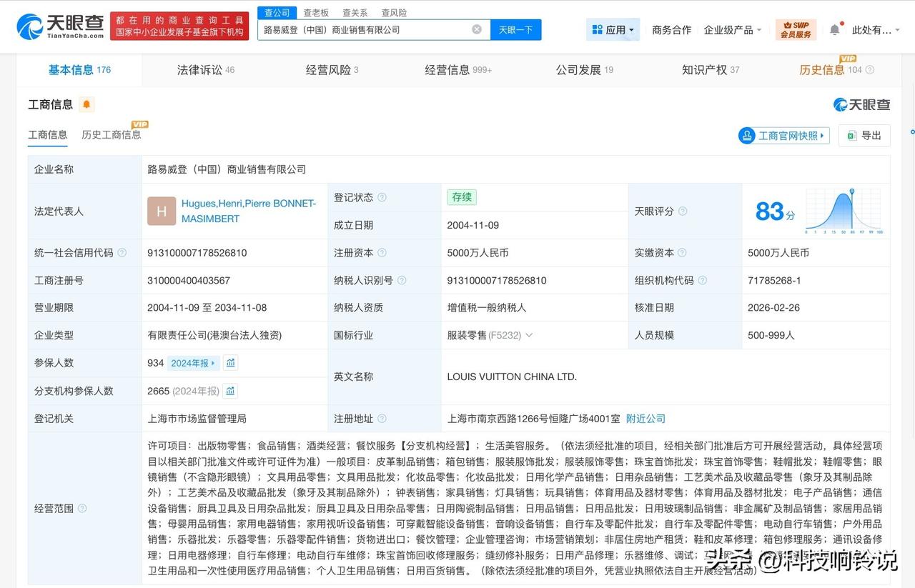The image size is (915, 588).
Task: Click the legal representative avatar H icon
Action: (x=162, y=211)
